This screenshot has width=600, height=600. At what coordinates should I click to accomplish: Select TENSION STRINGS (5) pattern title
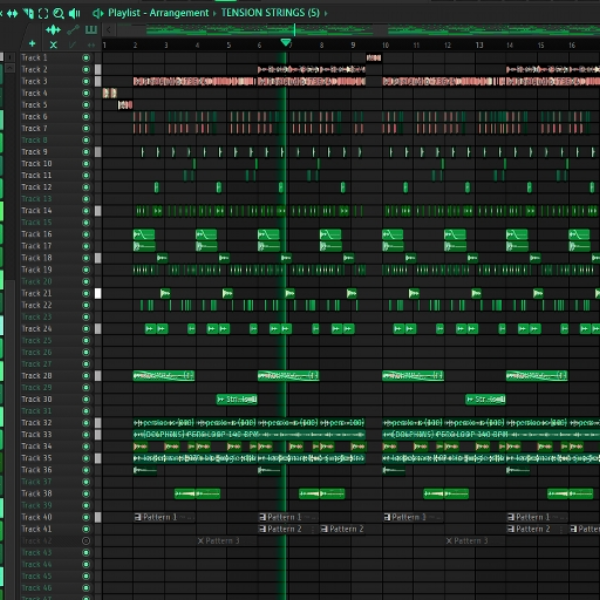[270, 13]
